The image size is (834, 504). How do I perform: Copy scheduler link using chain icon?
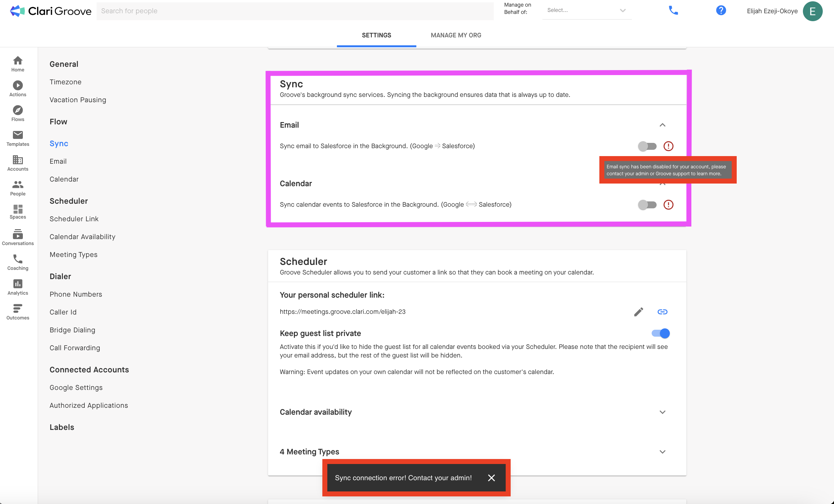[662, 312]
